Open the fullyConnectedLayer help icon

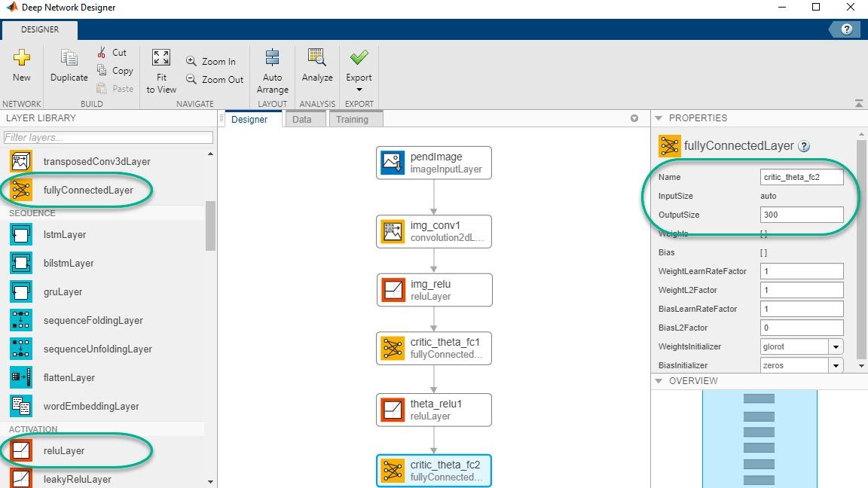click(x=804, y=146)
